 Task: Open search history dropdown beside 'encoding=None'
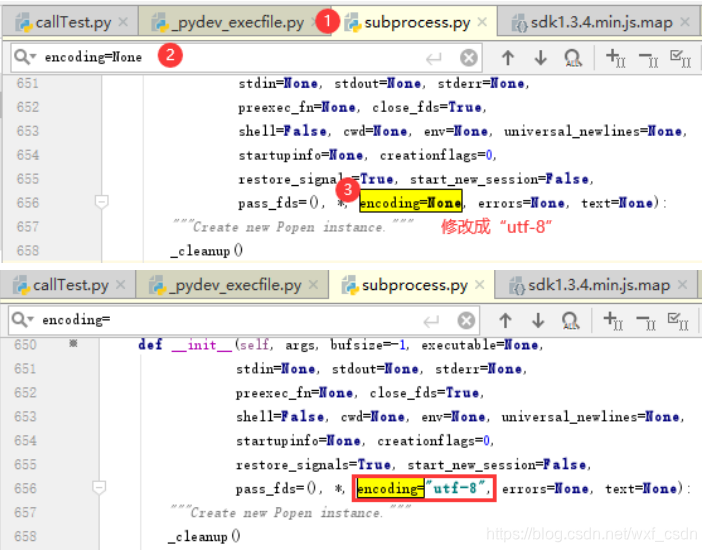click(x=25, y=57)
